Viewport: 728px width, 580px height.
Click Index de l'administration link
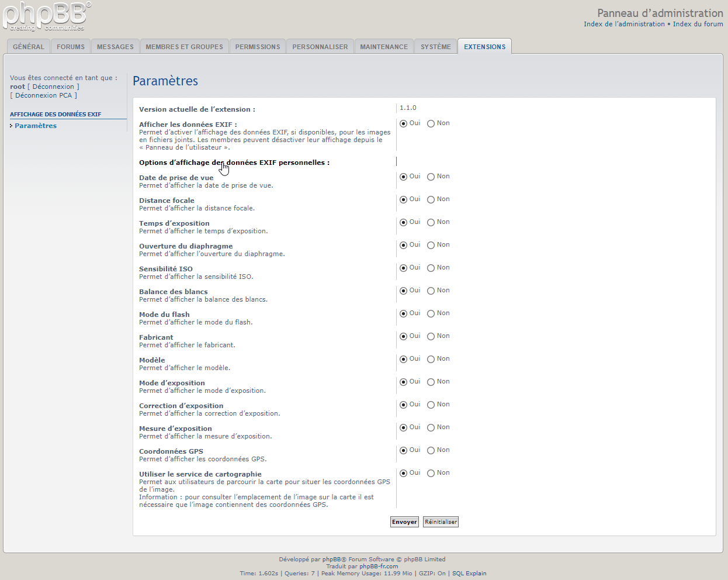(624, 24)
